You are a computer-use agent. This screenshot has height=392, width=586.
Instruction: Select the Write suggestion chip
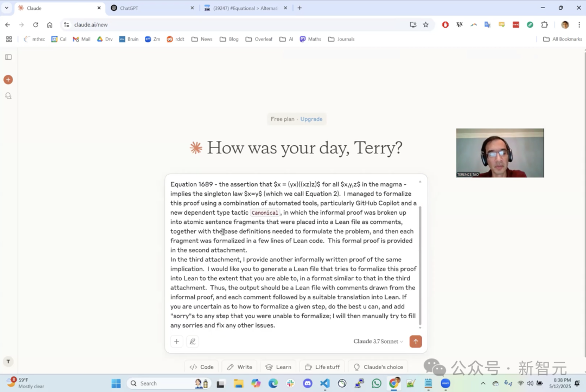click(x=240, y=367)
